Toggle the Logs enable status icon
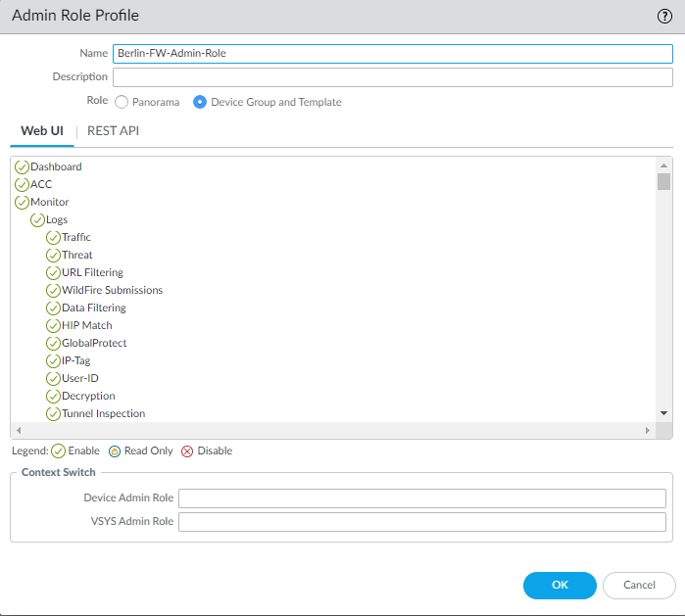The image size is (685, 616). [37, 220]
